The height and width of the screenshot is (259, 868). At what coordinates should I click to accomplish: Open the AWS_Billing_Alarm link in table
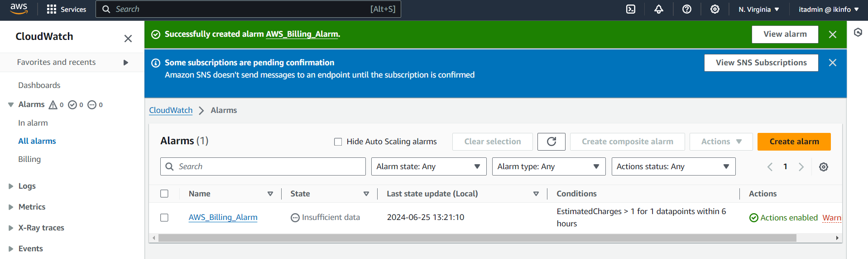pos(223,217)
